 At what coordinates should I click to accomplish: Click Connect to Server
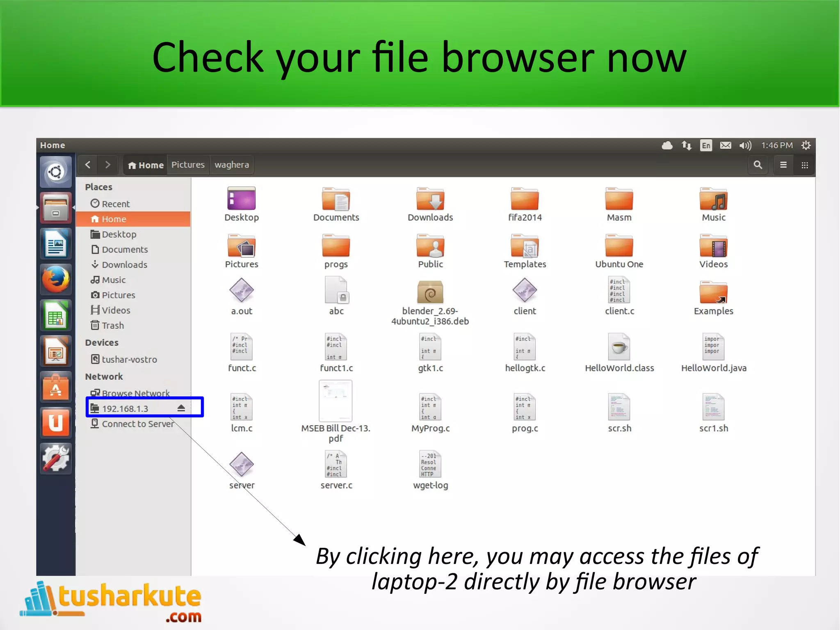tap(133, 424)
